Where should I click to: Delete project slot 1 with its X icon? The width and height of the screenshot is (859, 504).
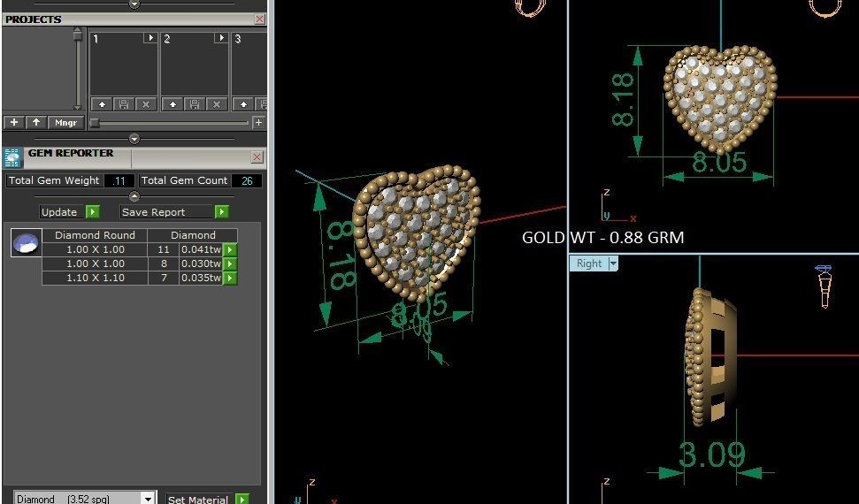[x=146, y=104]
